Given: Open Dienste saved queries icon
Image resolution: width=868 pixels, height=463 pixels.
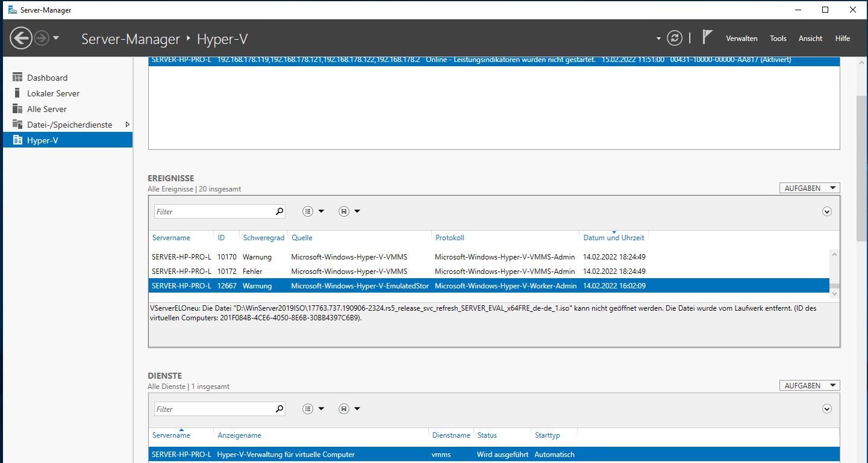Looking at the screenshot, I should click(x=344, y=409).
